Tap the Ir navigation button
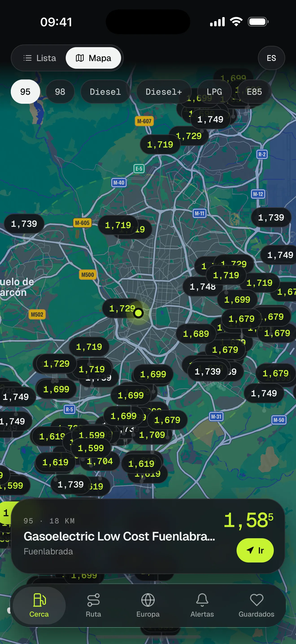 point(255,550)
